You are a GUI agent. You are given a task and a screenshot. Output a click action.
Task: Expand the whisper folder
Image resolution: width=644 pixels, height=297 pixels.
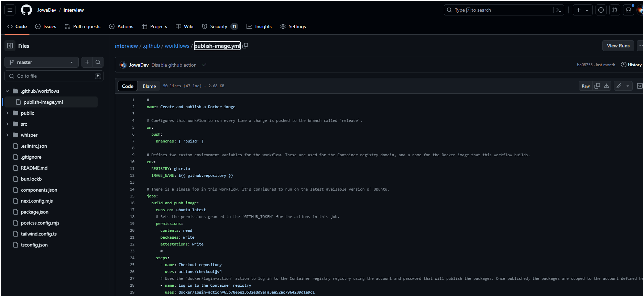point(7,135)
